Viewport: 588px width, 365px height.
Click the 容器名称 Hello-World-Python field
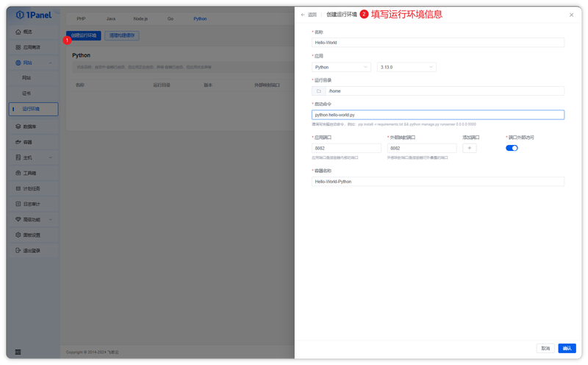tap(437, 181)
